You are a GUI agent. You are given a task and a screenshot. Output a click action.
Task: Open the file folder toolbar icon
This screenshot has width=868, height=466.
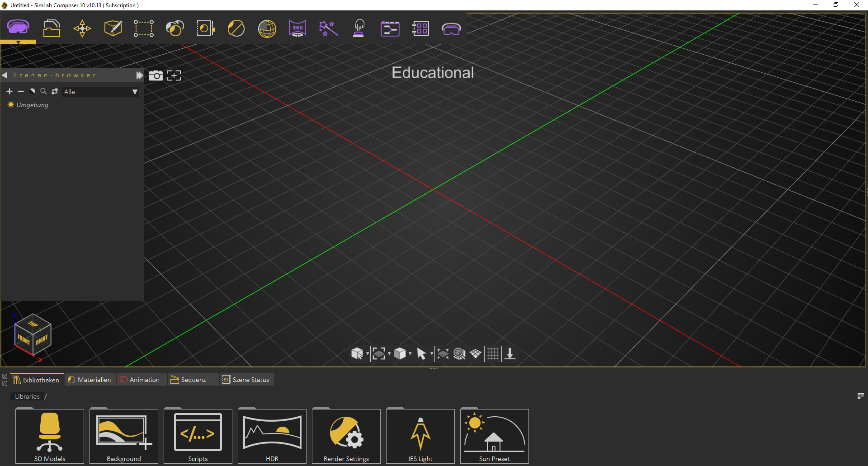click(x=52, y=28)
